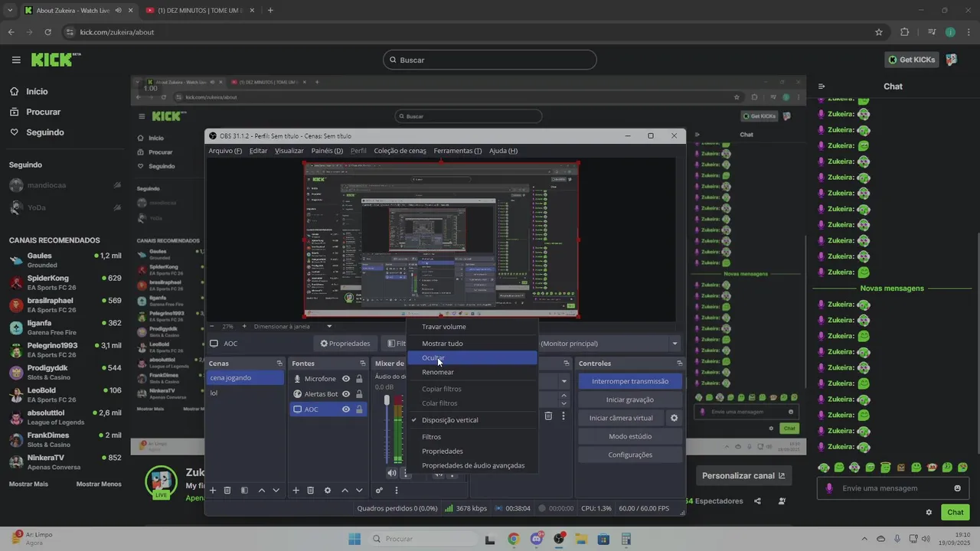Collapse the Kick chat panel
Screen dimensions: 980x551
[822, 86]
